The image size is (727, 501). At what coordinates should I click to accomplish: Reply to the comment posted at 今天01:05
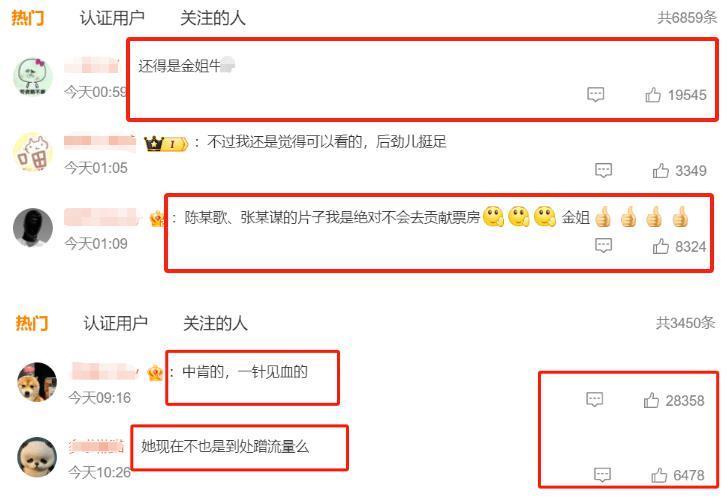tap(603, 170)
